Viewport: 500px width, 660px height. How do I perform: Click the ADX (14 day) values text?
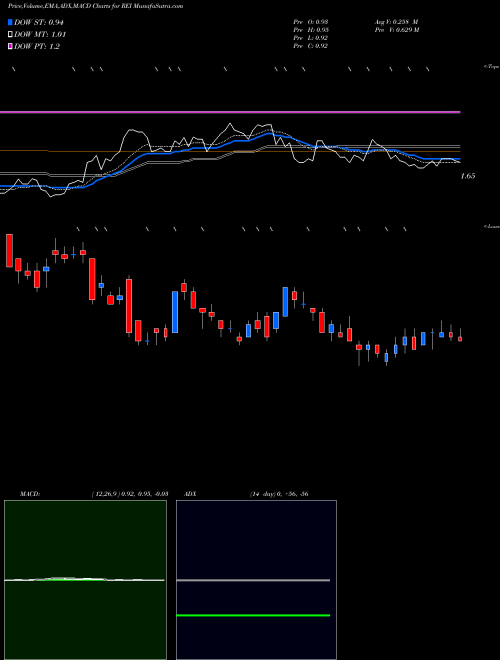[279, 494]
